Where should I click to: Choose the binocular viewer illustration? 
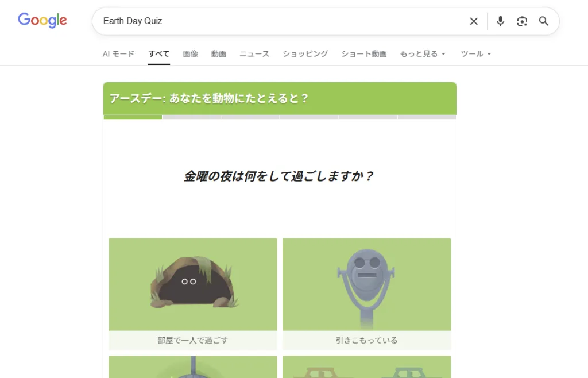[x=366, y=284]
